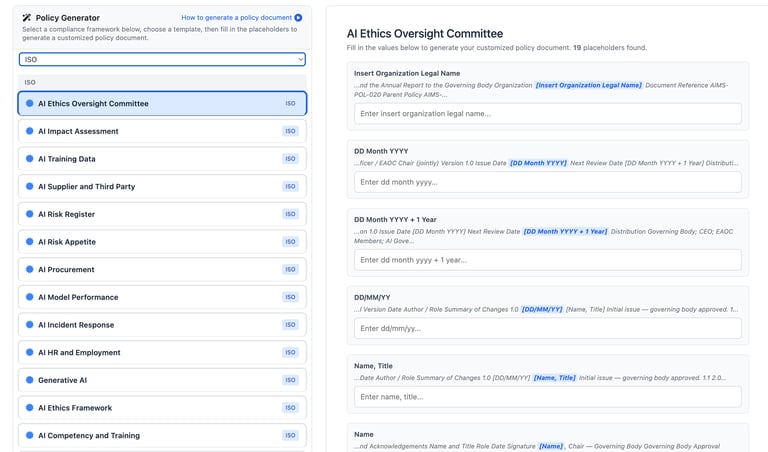Click the ISO badge on the AI Procurement row
768x452 pixels.
pos(290,270)
